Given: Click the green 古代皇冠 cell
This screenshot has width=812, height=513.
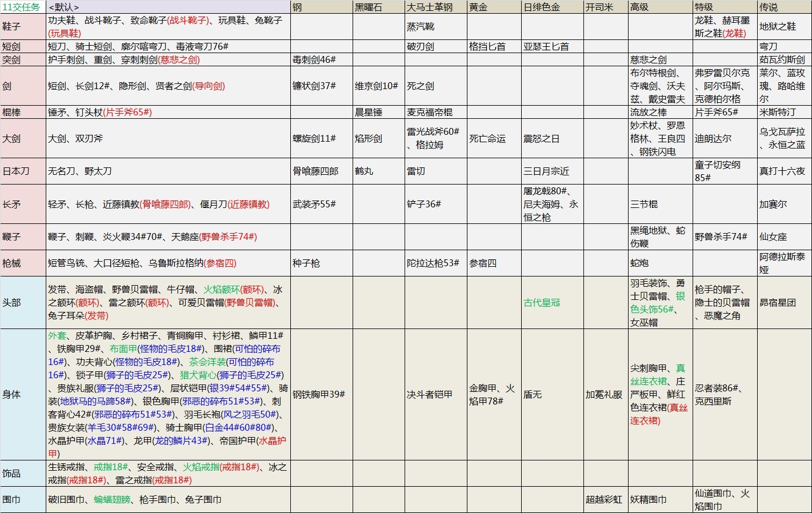Looking at the screenshot, I should [x=542, y=302].
